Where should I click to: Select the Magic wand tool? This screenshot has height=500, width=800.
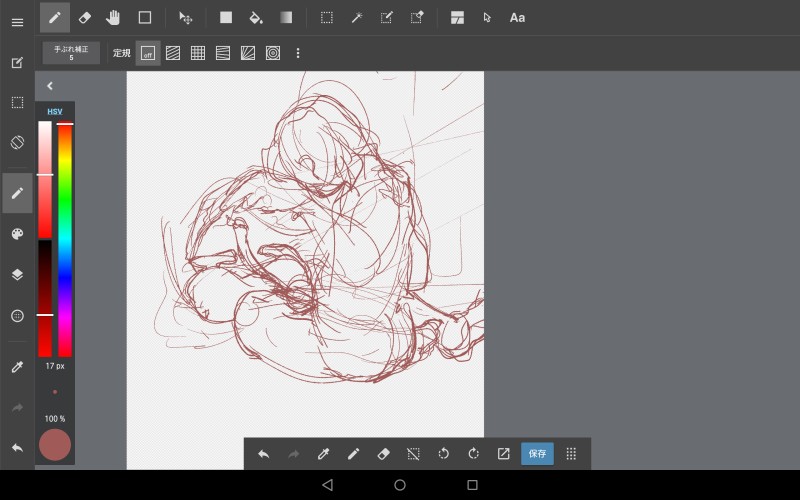(x=357, y=18)
